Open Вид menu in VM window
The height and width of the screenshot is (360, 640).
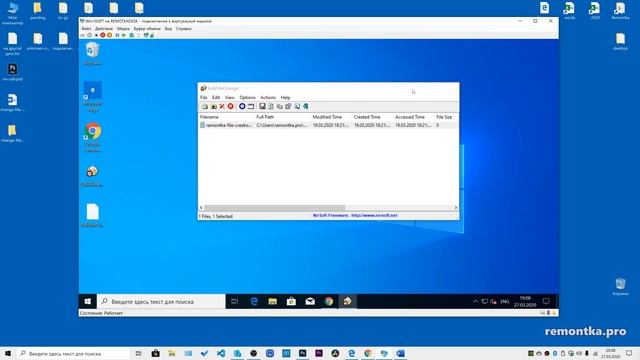click(168, 29)
